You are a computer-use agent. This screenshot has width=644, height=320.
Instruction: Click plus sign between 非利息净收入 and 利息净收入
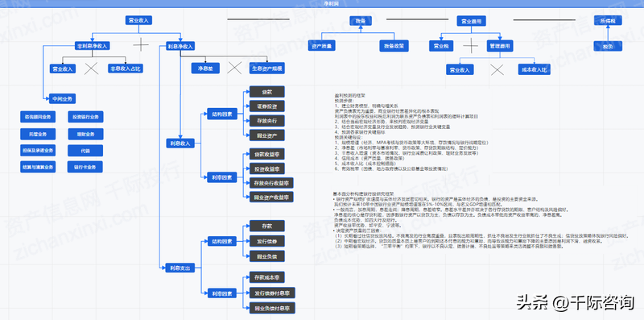(x=141, y=44)
